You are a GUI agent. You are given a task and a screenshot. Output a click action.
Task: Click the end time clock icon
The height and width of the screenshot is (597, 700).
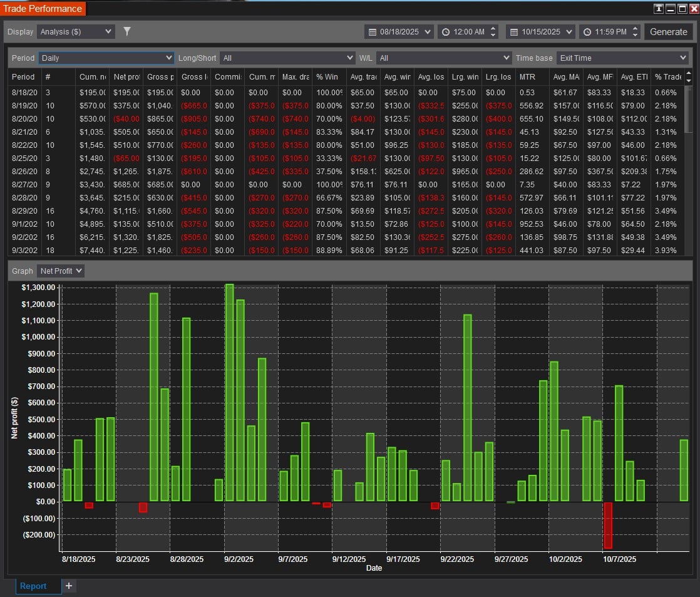point(587,32)
